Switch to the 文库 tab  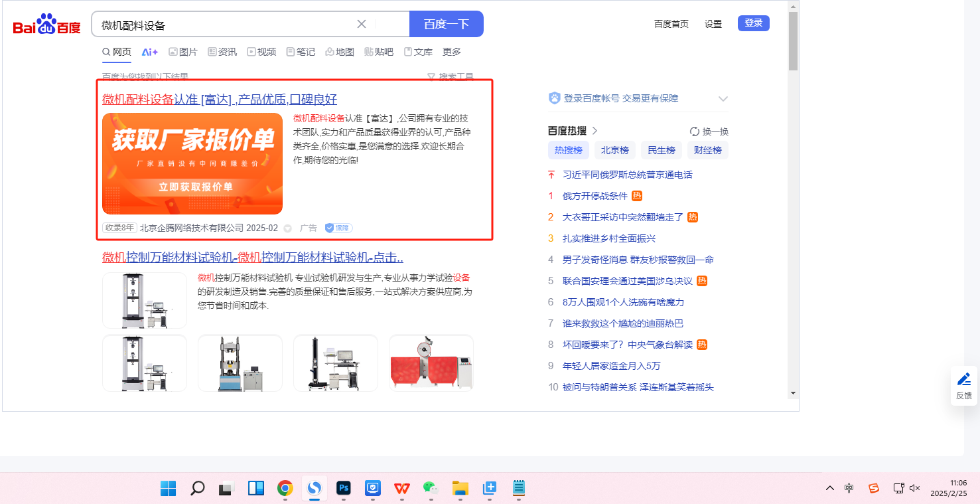418,52
